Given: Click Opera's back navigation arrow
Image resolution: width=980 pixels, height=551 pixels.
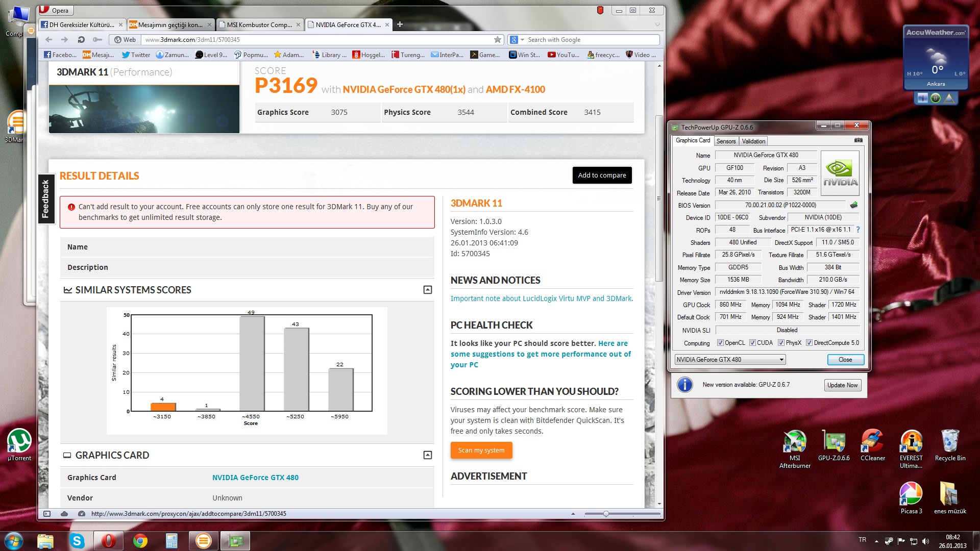Looking at the screenshot, I should click(x=48, y=40).
